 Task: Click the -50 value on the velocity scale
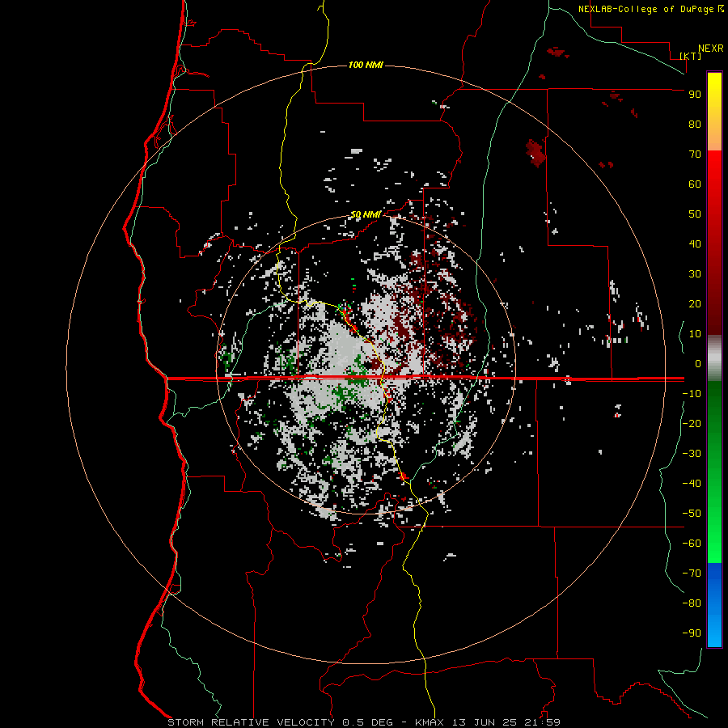(692, 514)
